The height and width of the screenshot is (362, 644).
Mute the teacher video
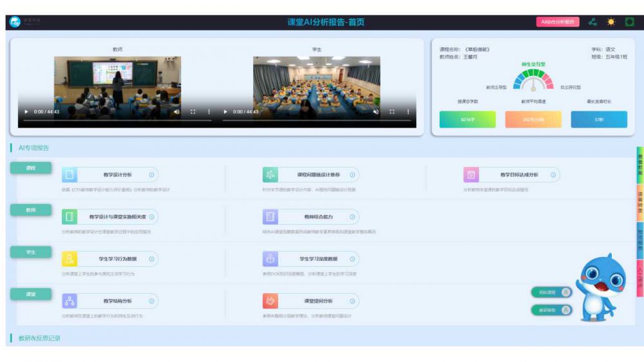click(177, 111)
